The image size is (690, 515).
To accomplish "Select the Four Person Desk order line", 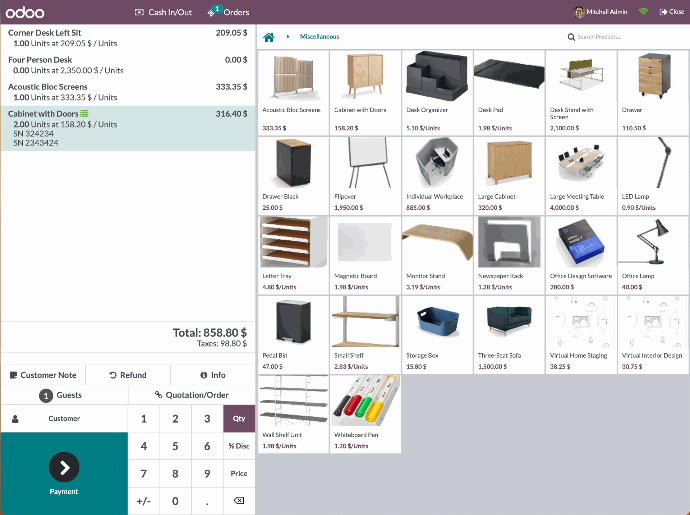I will coord(127,65).
